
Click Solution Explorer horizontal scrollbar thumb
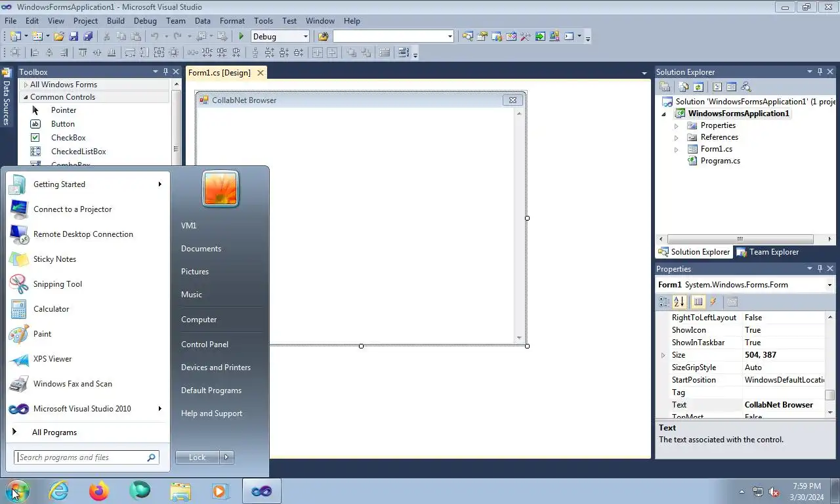point(740,240)
